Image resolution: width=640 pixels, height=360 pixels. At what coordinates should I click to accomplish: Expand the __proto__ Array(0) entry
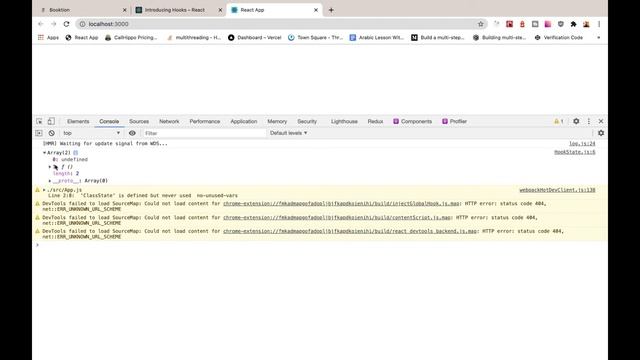(50, 181)
